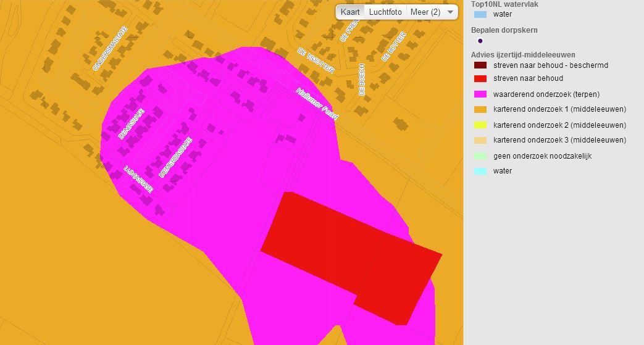The height and width of the screenshot is (345, 644).
Task: Click the DENIASTATE street label
Action: pyautogui.click(x=132, y=123)
